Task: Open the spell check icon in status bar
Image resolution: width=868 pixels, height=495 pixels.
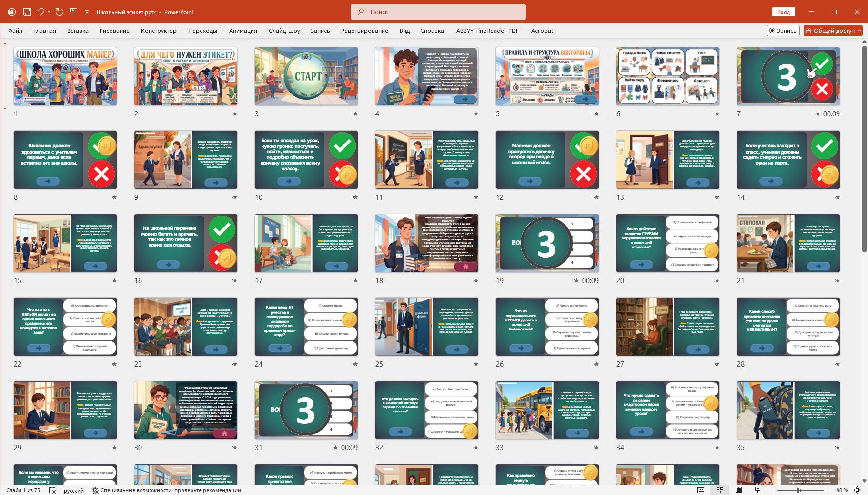Action: (52, 490)
